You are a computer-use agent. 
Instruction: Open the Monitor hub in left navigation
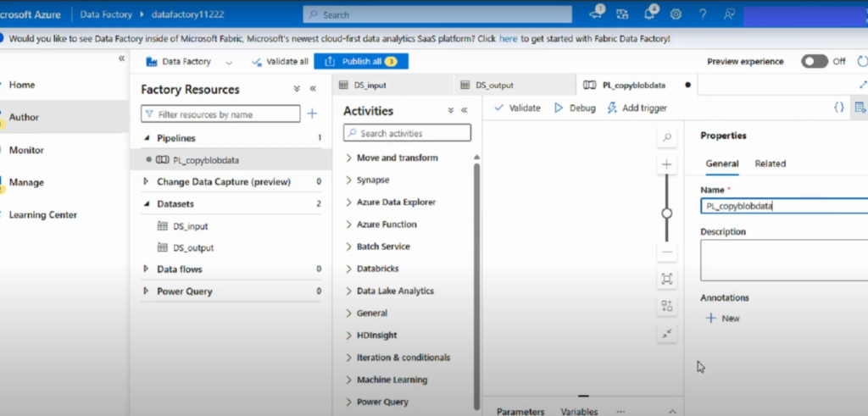pyautogui.click(x=26, y=150)
